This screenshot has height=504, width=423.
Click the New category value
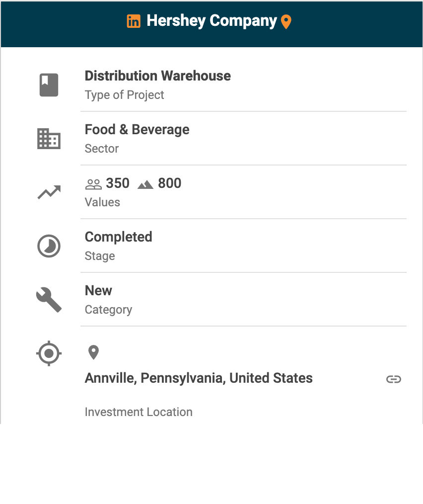point(98,291)
